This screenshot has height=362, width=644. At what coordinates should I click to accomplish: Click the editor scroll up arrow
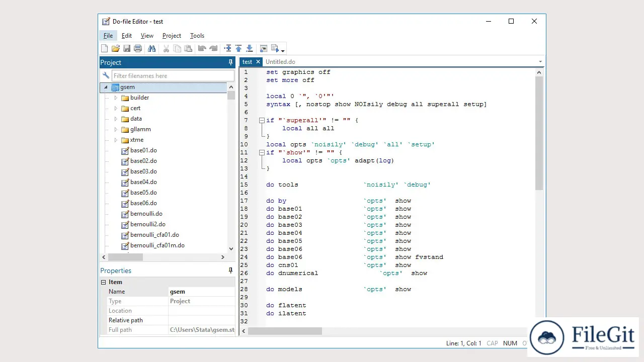(x=539, y=72)
